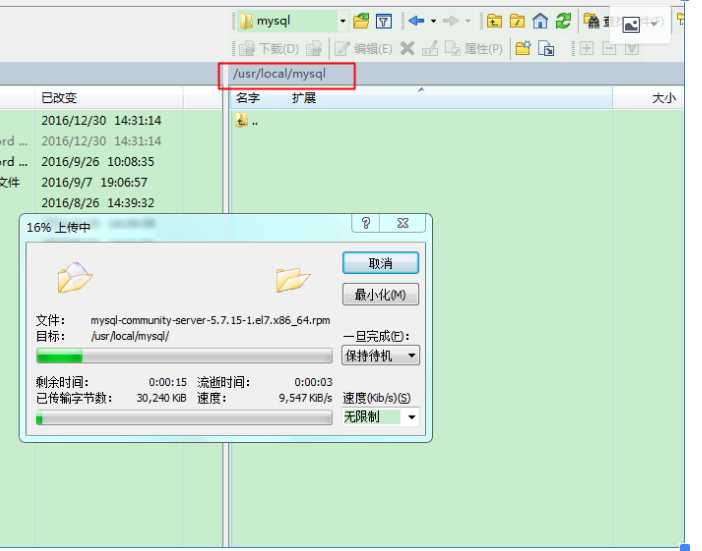Sort remote panel by 名字 column

coord(248,98)
